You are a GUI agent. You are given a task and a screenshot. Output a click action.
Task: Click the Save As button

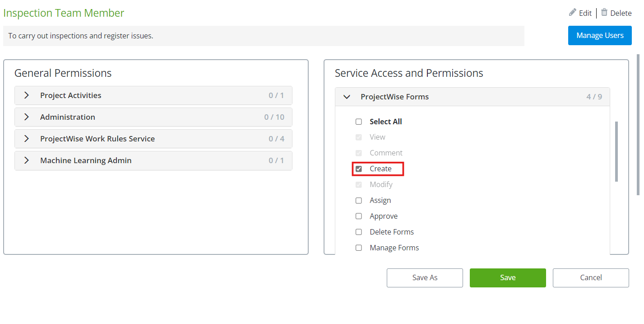click(425, 278)
